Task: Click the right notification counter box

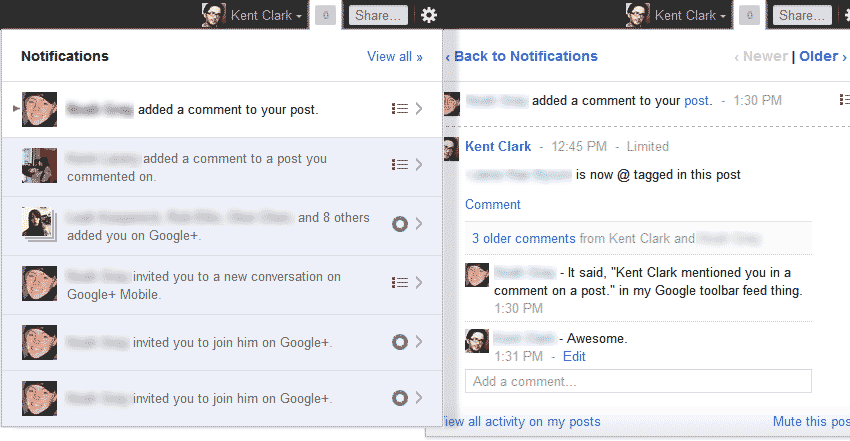Action: click(749, 16)
